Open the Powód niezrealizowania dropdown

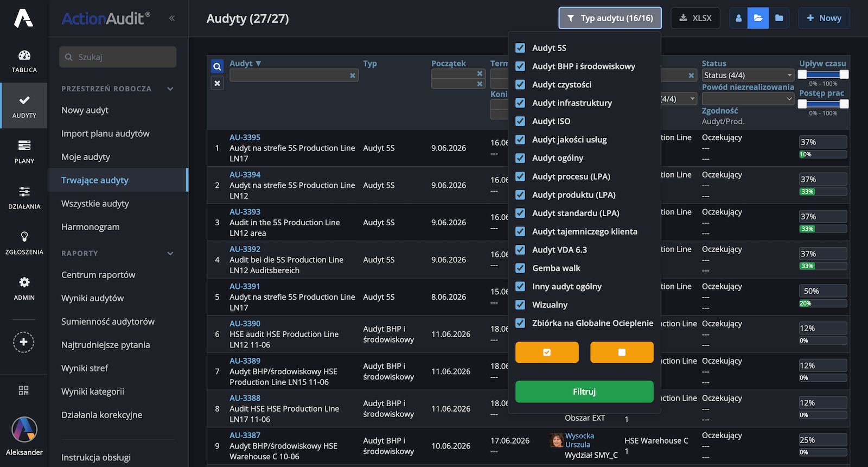748,99
